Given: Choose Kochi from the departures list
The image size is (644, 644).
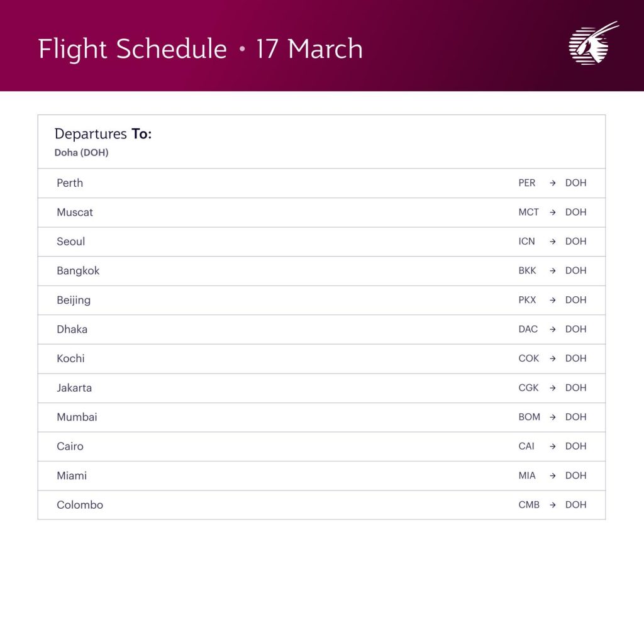Looking at the screenshot, I should click(70, 358).
